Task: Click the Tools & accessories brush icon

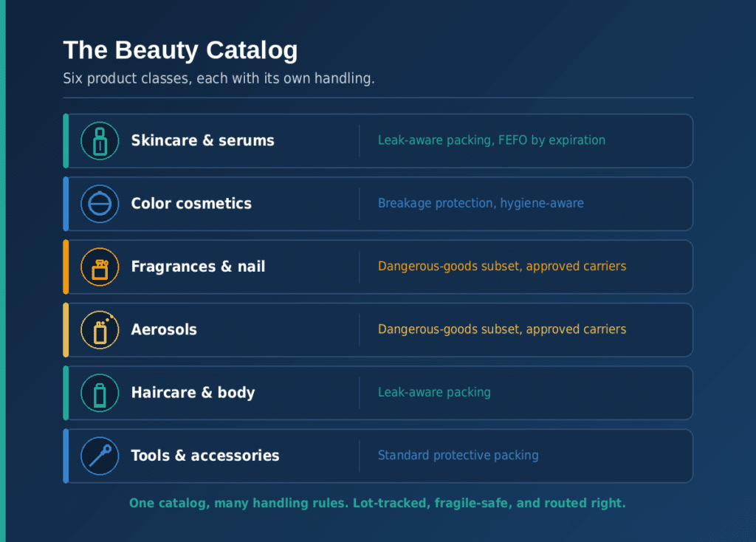Action: 100,456
